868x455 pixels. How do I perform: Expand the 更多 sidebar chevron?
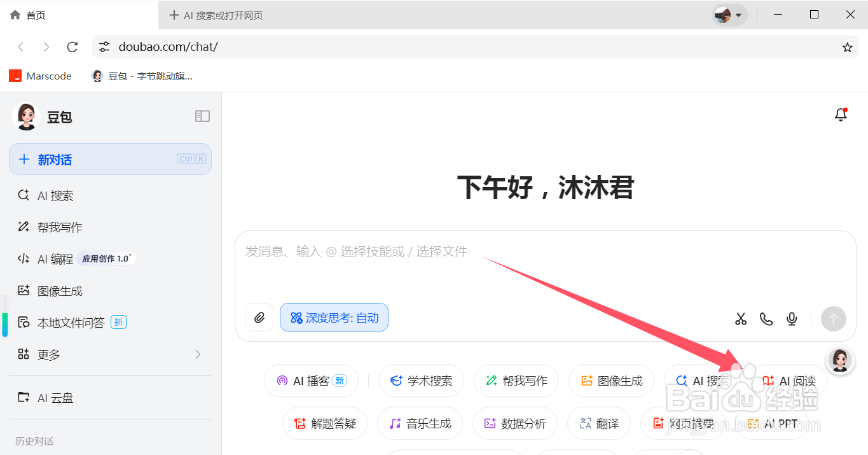pos(198,354)
